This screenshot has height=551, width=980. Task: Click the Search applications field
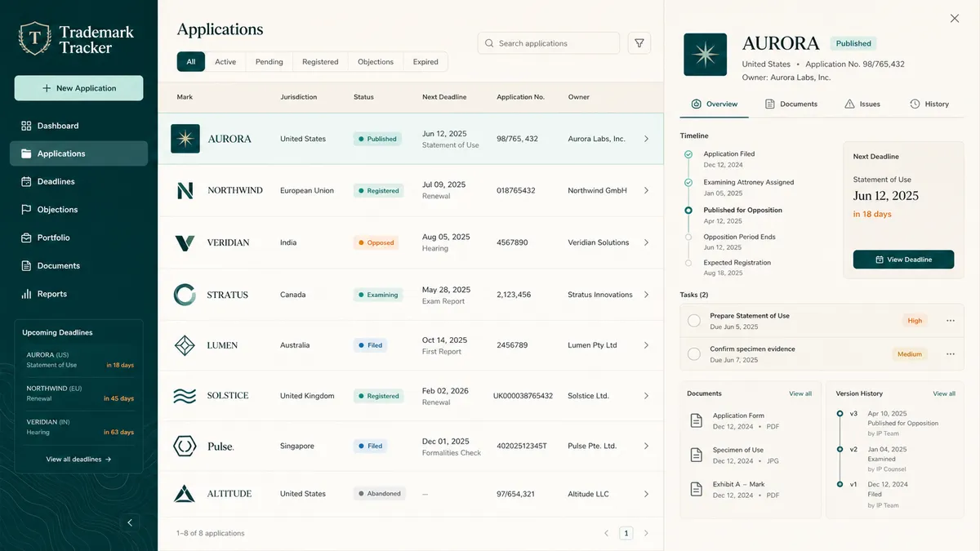click(x=549, y=43)
